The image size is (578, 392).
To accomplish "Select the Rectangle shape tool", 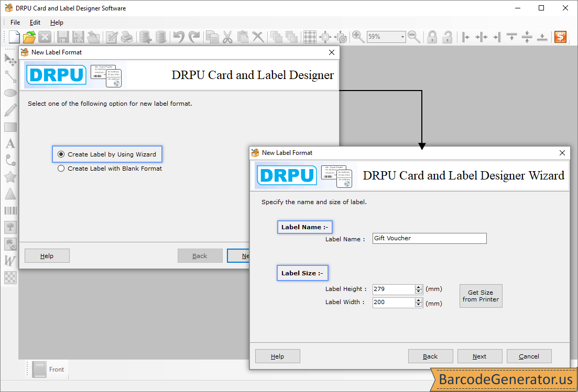I will (10, 127).
